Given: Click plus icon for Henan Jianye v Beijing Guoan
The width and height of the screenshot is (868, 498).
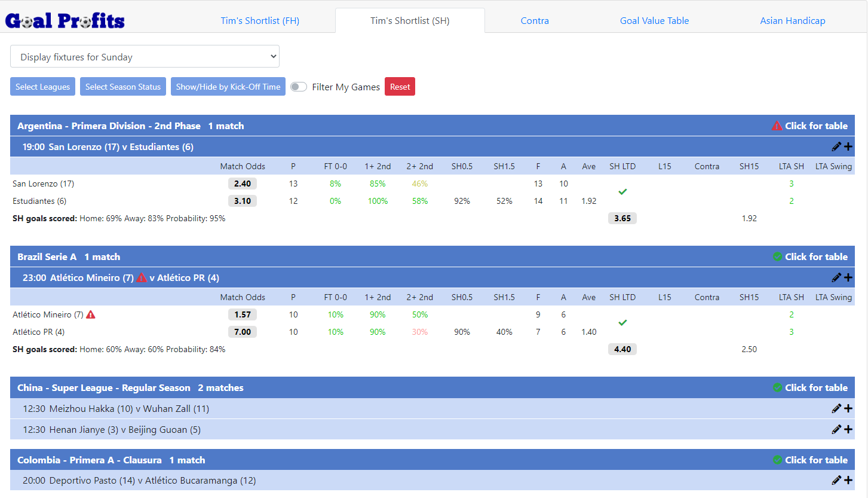Looking at the screenshot, I should click(x=848, y=429).
